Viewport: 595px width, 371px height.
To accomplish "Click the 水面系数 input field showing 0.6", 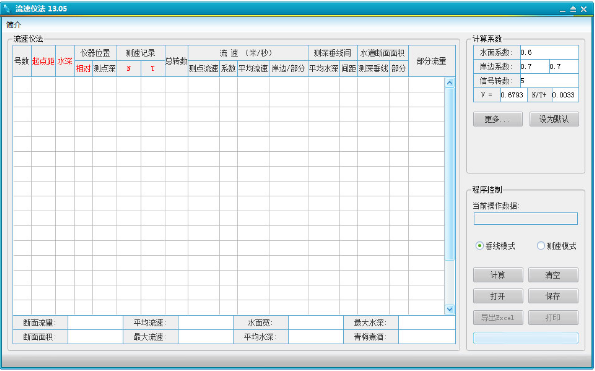I will 549,52.
